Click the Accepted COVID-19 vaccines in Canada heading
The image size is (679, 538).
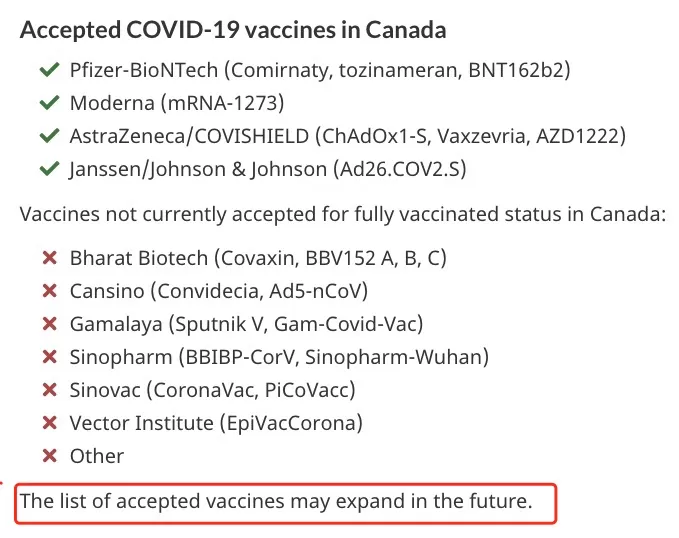click(233, 30)
